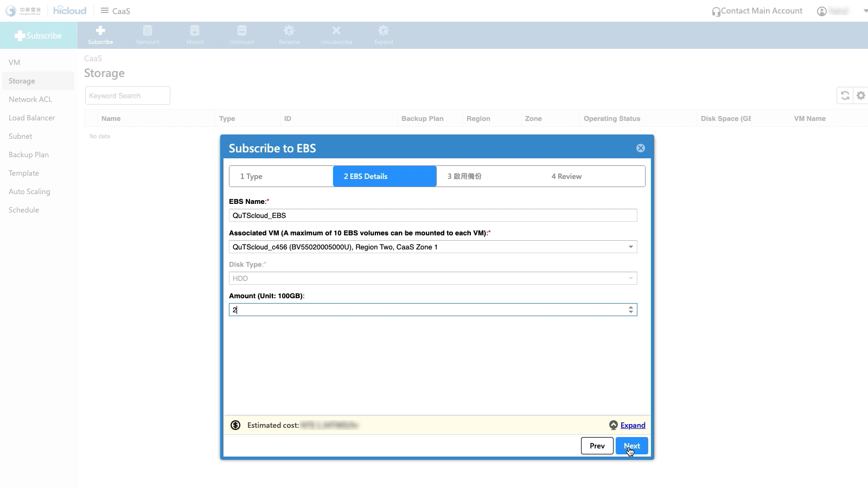Increase the Amount stepper value
Viewport: 868px width, 488px height.
click(x=631, y=307)
